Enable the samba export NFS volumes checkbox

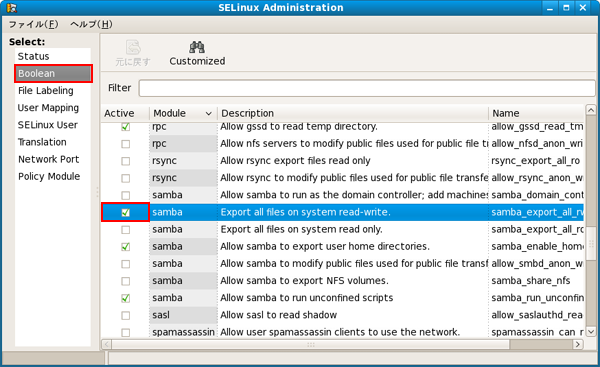click(x=126, y=281)
